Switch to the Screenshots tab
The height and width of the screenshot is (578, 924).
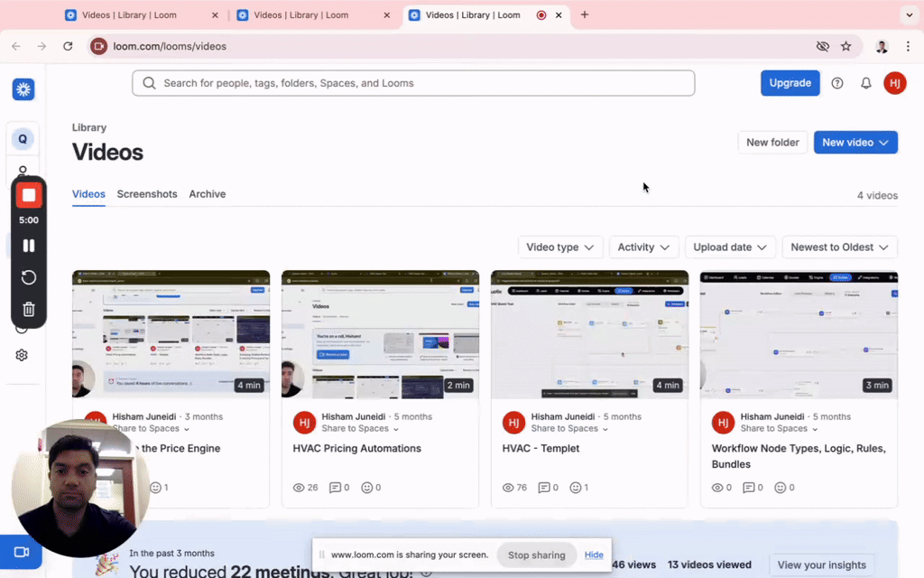pyautogui.click(x=147, y=194)
